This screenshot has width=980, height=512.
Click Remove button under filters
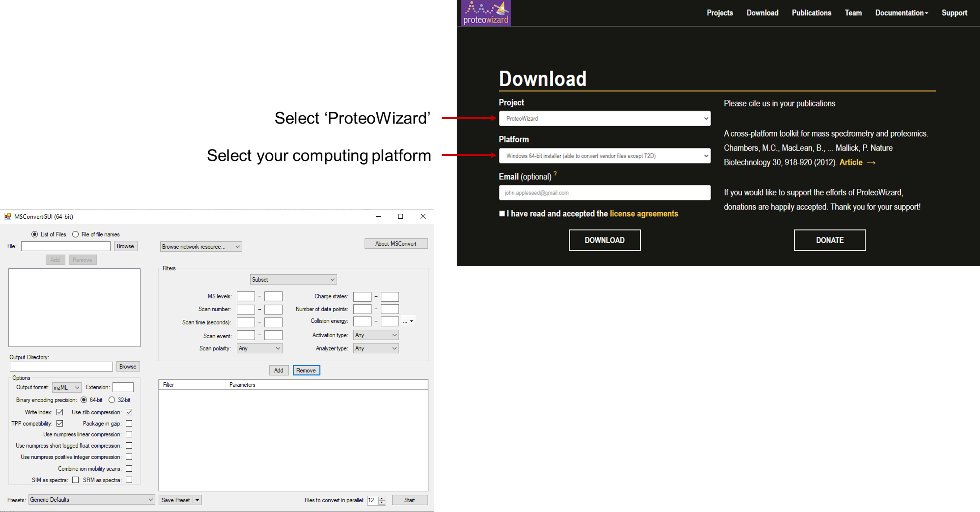(306, 370)
